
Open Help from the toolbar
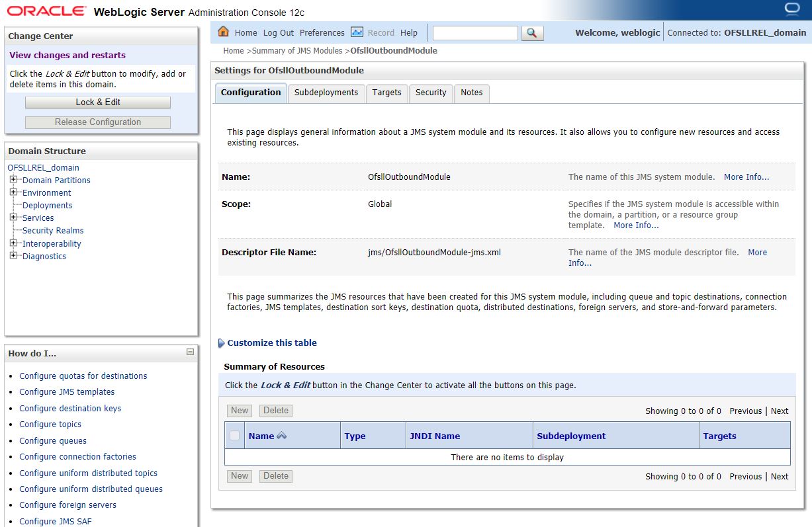409,32
